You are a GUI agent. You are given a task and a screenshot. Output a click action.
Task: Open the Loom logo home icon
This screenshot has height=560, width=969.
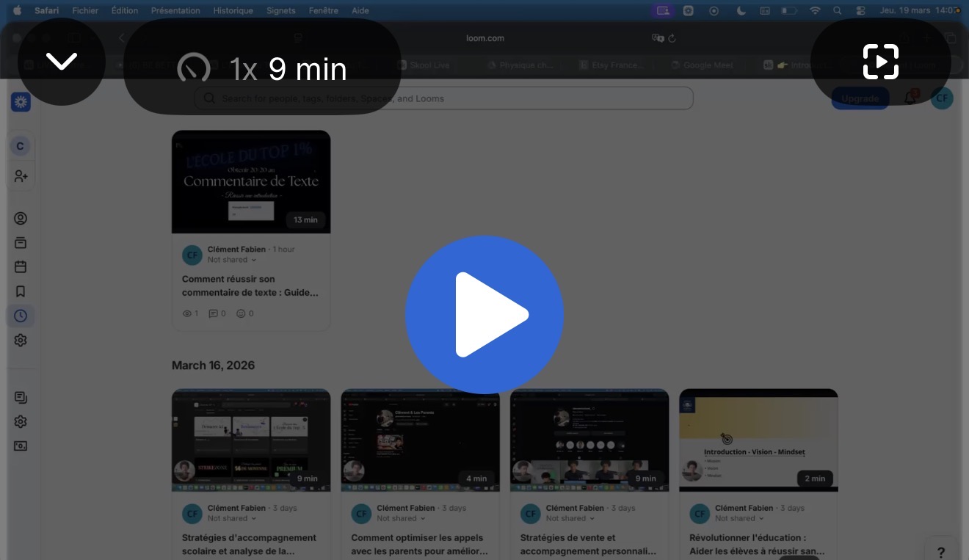tap(21, 102)
